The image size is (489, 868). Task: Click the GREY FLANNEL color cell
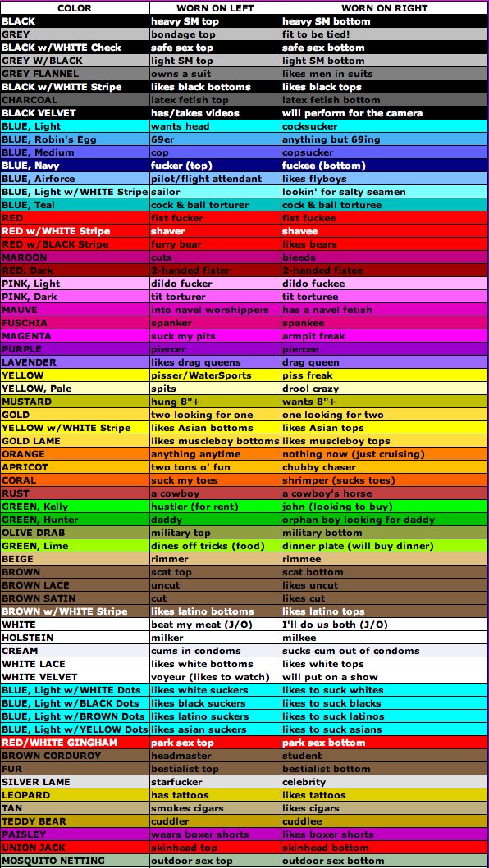click(75, 74)
